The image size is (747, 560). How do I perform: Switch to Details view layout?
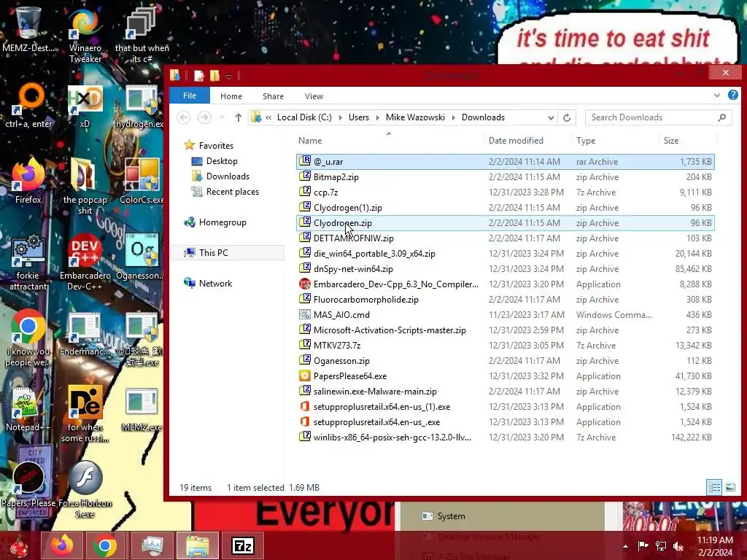(714, 487)
